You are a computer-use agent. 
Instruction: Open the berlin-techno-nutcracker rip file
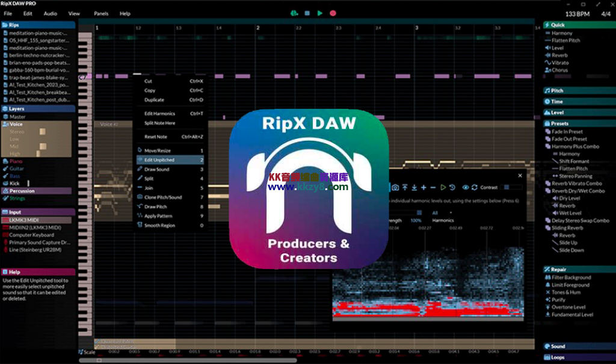point(39,55)
